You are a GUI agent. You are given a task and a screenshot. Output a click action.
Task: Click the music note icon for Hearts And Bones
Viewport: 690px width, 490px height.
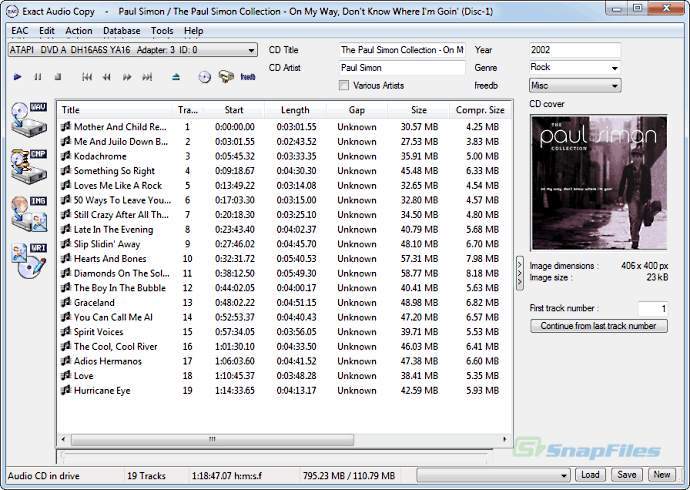click(x=66, y=258)
